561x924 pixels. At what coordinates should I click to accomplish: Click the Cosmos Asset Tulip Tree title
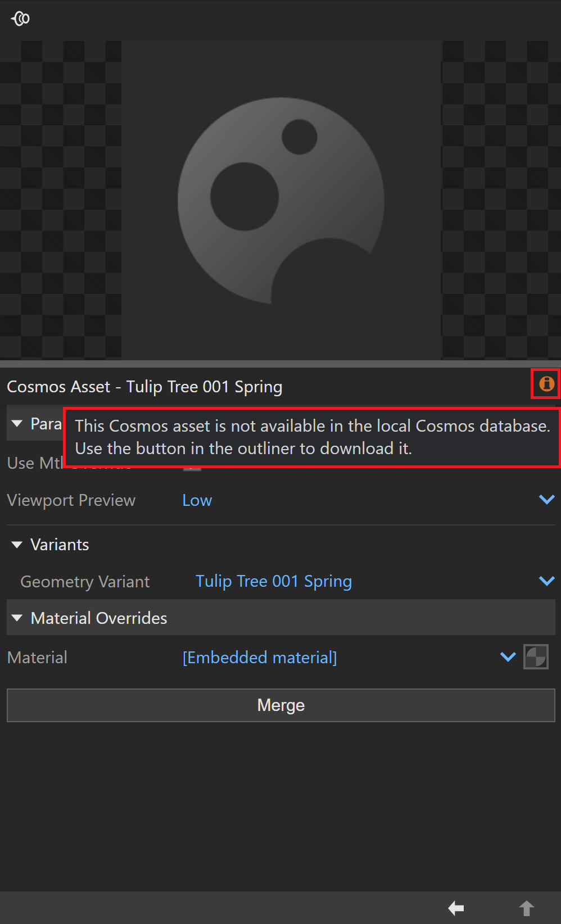(x=144, y=387)
